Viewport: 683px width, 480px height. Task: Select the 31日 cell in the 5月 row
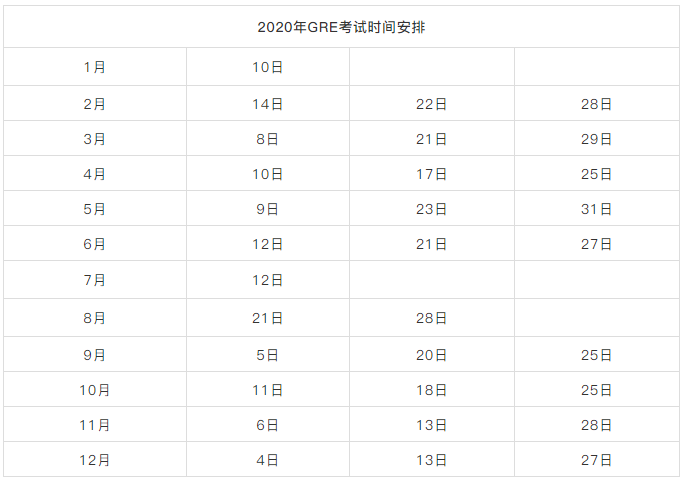597,208
